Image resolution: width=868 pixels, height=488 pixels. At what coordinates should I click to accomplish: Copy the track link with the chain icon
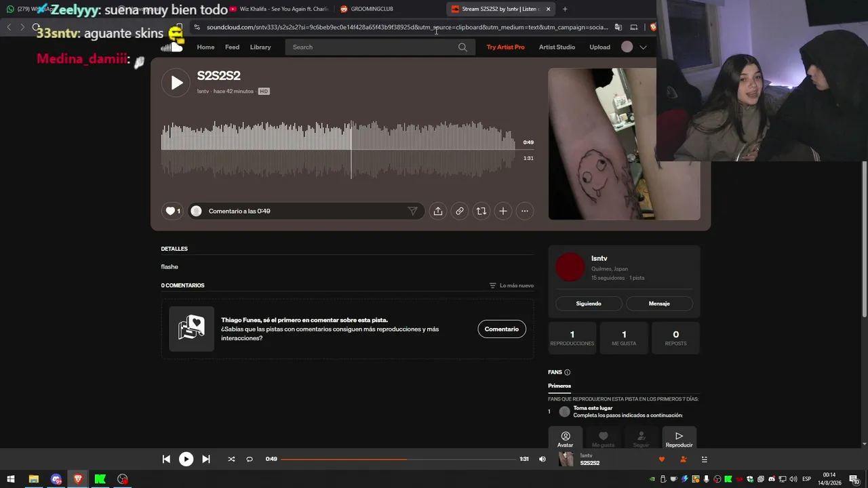460,211
